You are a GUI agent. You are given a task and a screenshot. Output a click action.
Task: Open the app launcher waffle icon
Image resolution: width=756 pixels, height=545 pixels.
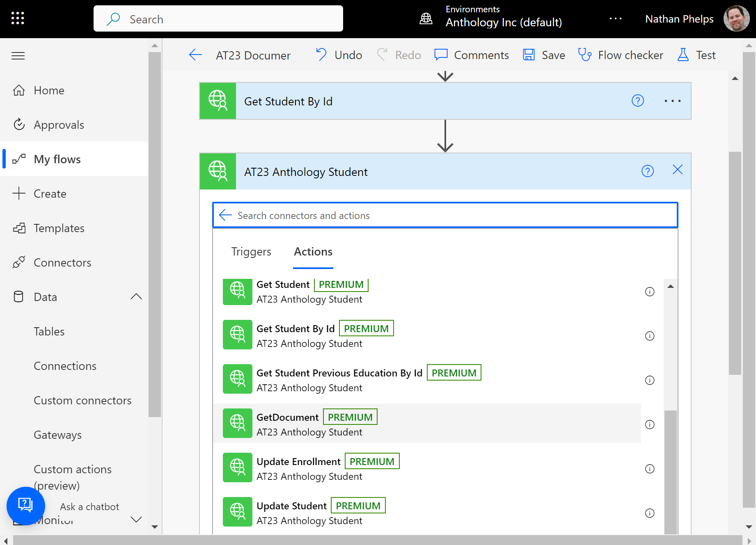coord(18,18)
